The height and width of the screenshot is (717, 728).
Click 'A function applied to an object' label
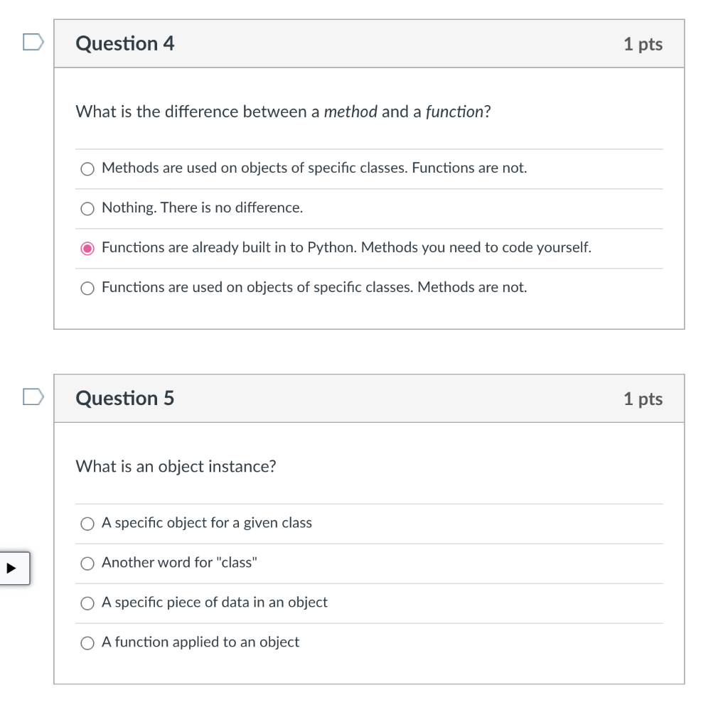click(200, 642)
